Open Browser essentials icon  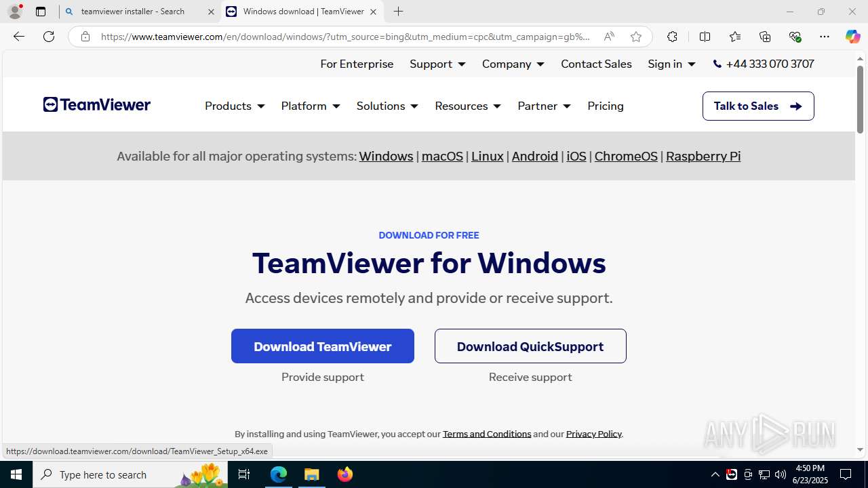click(795, 37)
